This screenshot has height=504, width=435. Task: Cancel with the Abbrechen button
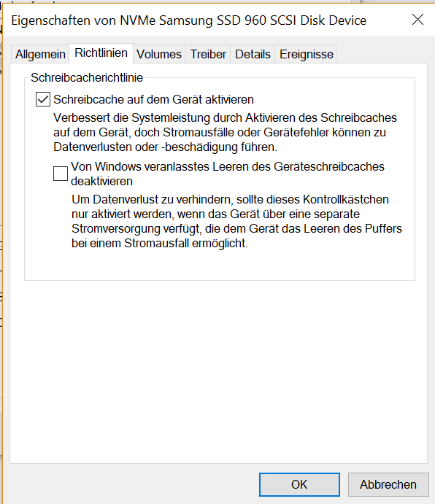[x=388, y=484]
